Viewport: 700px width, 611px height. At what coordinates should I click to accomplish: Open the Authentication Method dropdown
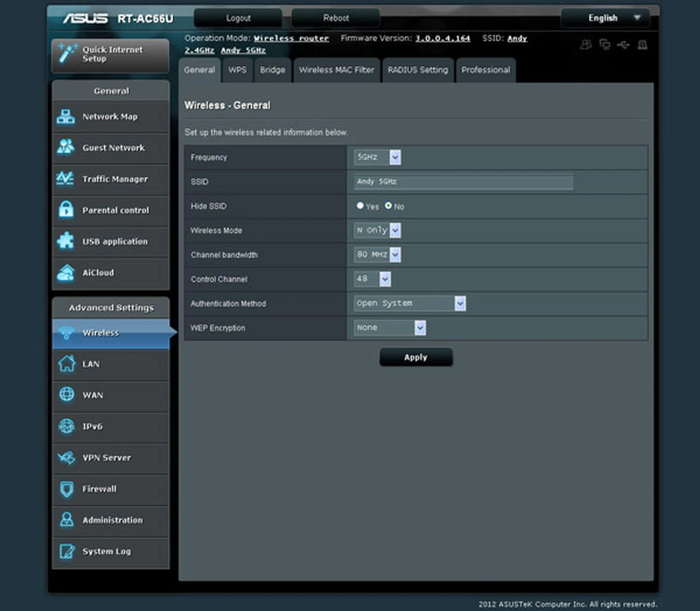point(409,303)
